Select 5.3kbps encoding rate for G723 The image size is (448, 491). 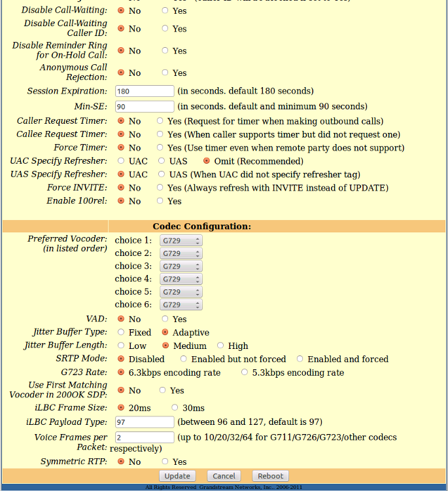tap(245, 372)
